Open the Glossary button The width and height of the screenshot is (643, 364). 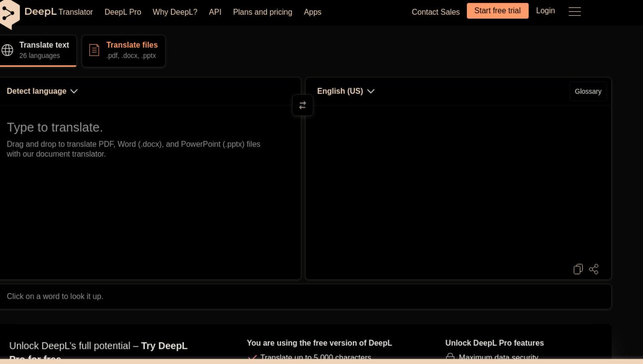click(588, 91)
